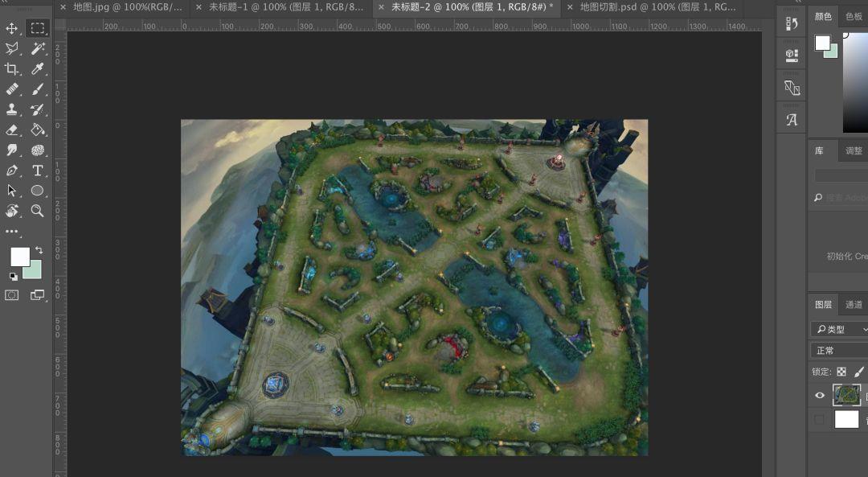Select the 未标题-2 document tab
This screenshot has width=868, height=477.
tap(473, 7)
